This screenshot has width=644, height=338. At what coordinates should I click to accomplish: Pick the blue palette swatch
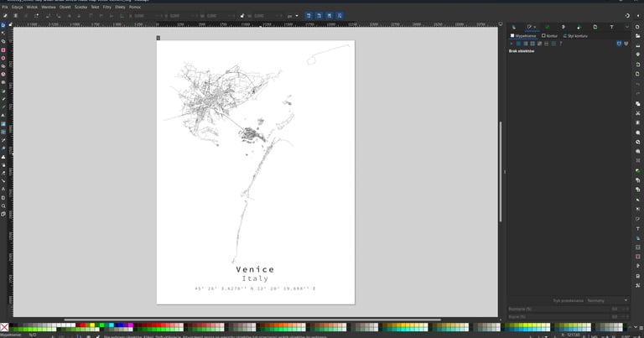pos(121,325)
